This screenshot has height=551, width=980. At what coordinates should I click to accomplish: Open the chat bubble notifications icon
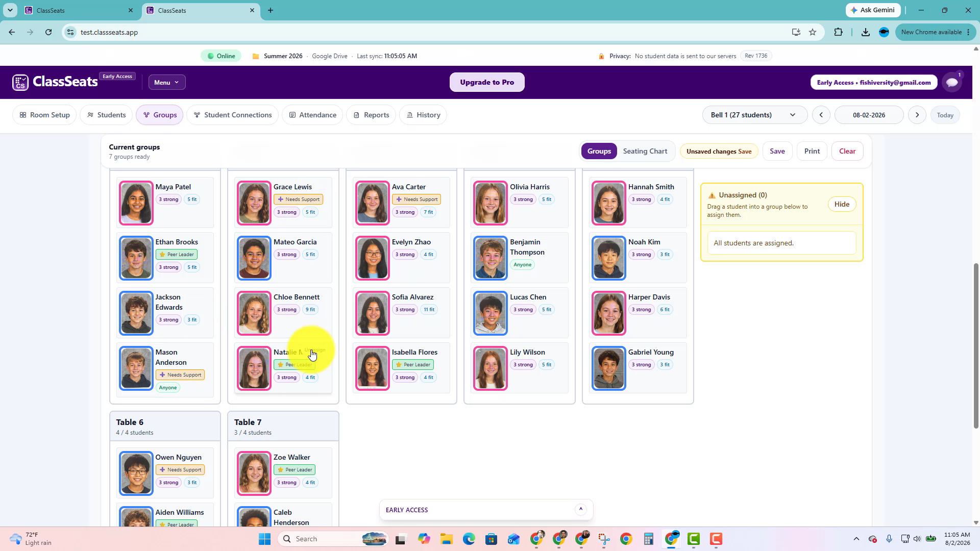[x=952, y=82]
